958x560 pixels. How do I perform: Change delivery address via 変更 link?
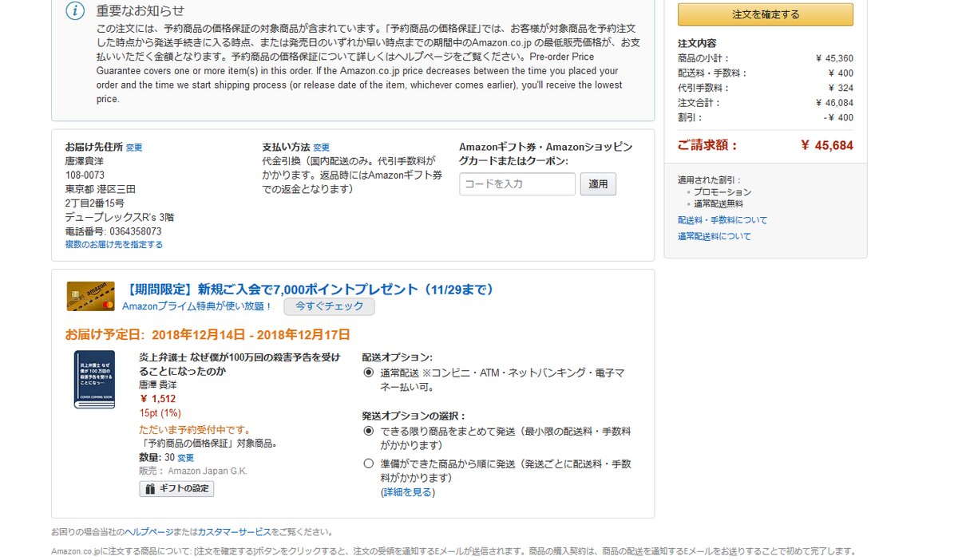[x=134, y=148]
